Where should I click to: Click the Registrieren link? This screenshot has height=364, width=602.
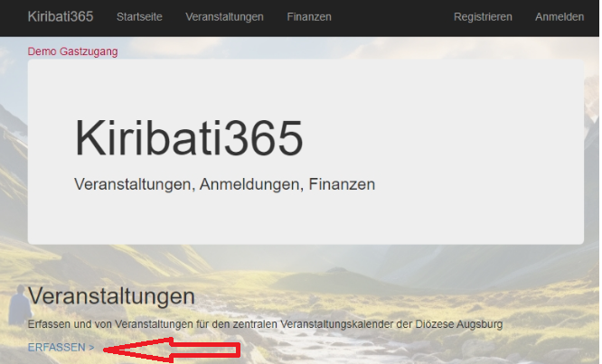pos(483,16)
